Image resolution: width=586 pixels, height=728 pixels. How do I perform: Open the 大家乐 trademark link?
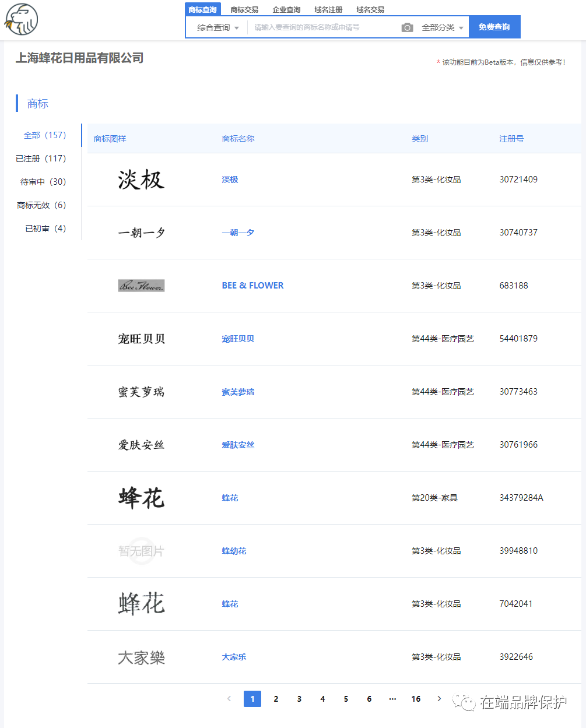coord(234,657)
